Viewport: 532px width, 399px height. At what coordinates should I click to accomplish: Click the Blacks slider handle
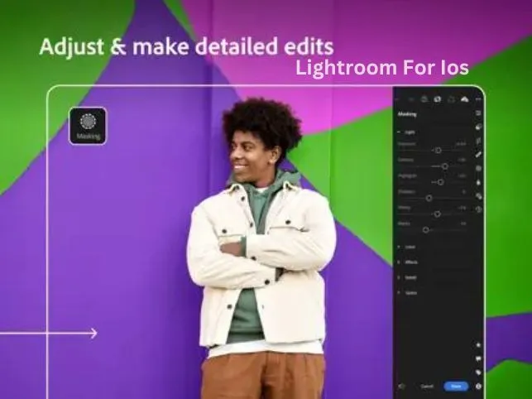(x=426, y=230)
